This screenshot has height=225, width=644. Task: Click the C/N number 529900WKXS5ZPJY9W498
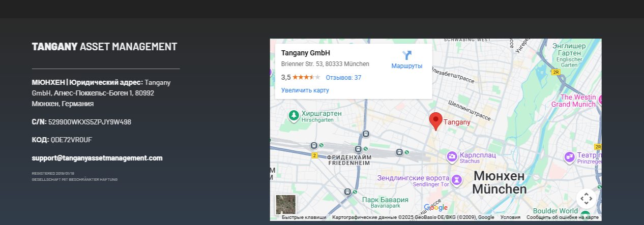[x=90, y=122]
